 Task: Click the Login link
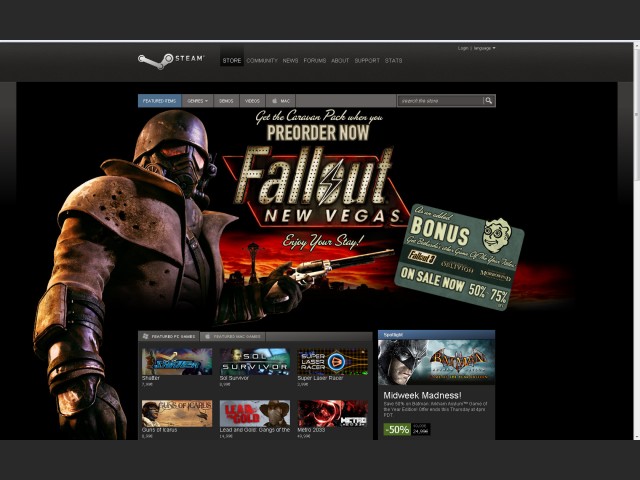tap(463, 48)
